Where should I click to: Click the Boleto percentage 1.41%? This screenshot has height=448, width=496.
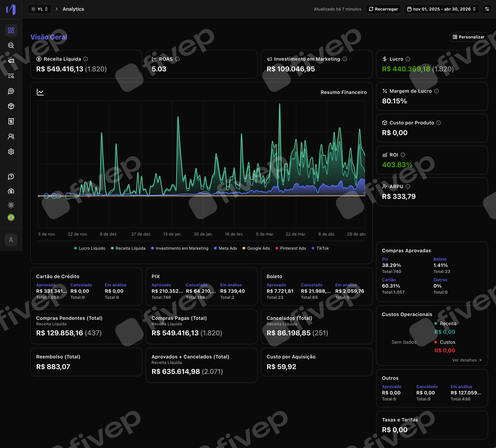440,265
